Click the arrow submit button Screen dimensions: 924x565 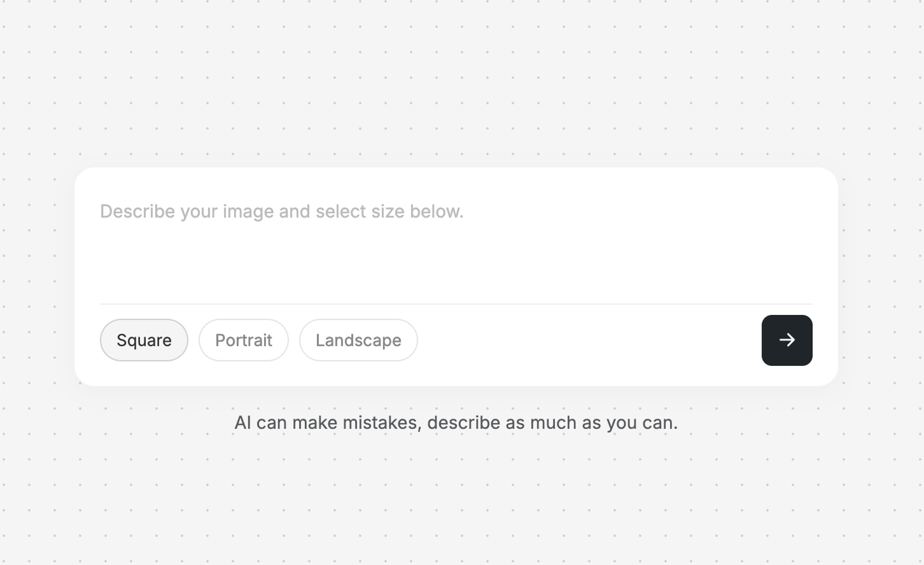pos(787,340)
